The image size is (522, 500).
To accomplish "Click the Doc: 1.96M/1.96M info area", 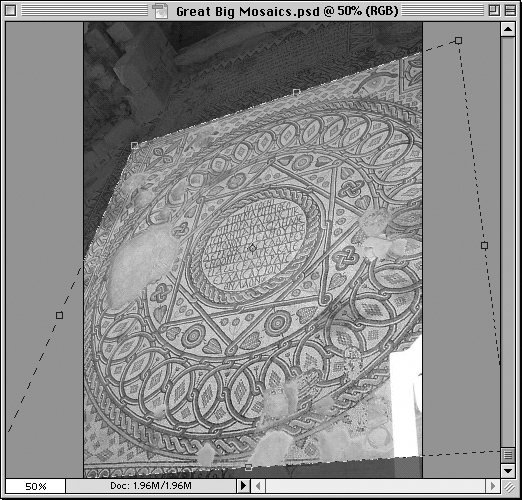I will [x=151, y=486].
